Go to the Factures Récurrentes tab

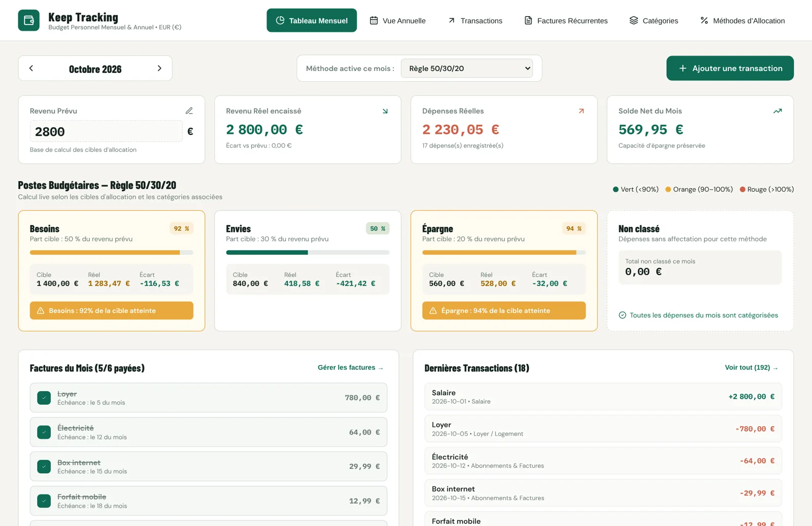pyautogui.click(x=566, y=20)
